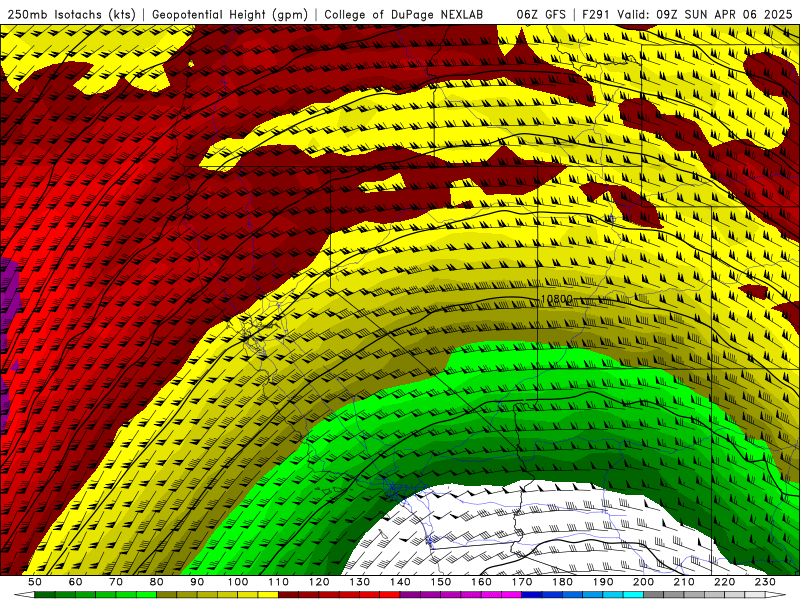Pick the darkest green swatch beginning the color bar
The width and height of the screenshot is (800, 600).
(45, 594)
